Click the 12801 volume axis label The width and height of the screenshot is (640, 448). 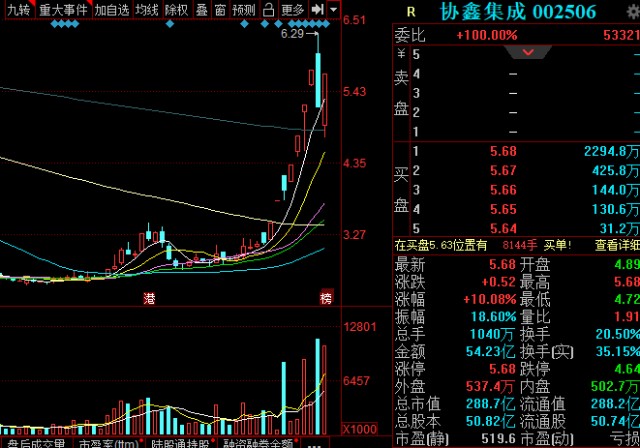[x=360, y=327]
